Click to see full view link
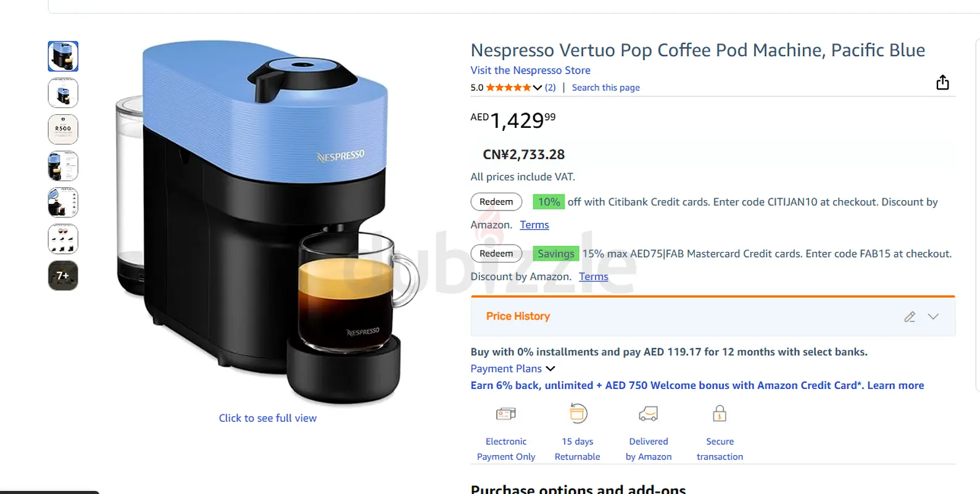The width and height of the screenshot is (980, 494). pyautogui.click(x=268, y=418)
